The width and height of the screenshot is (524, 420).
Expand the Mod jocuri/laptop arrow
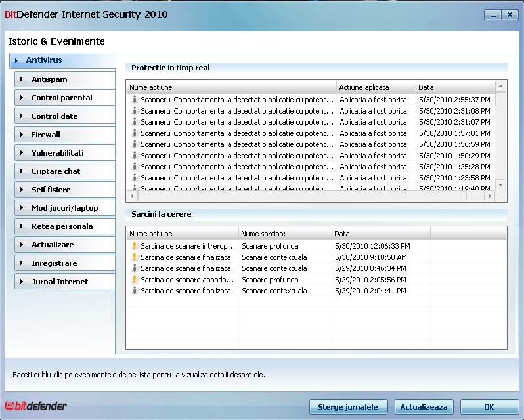[x=22, y=207]
